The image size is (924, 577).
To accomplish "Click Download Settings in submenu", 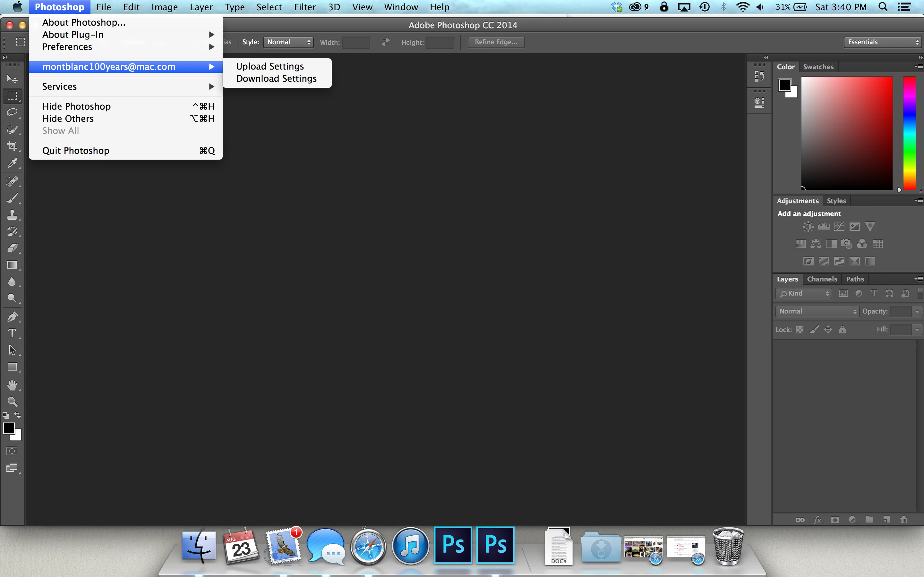I will 277,79.
